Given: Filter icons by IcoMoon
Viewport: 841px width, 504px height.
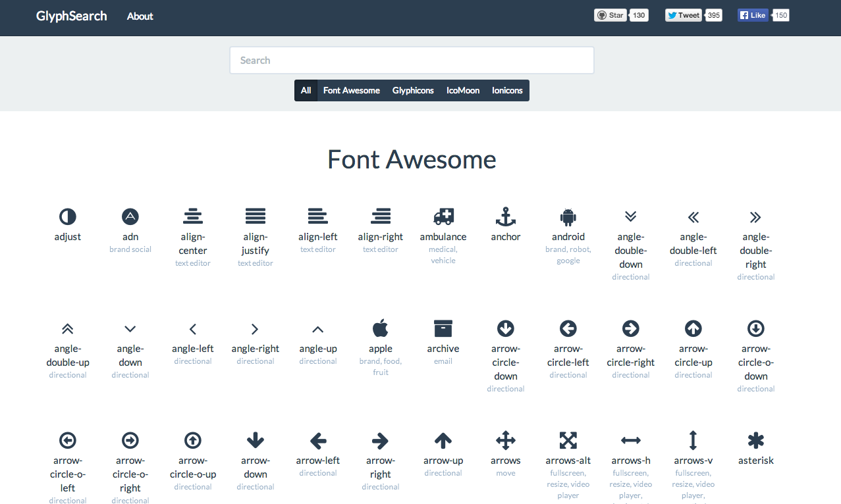Looking at the screenshot, I should pos(463,91).
